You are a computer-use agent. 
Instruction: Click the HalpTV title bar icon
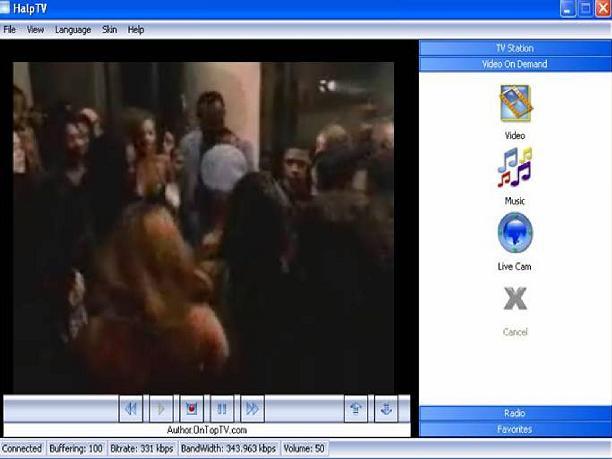pyautogui.click(x=5, y=7)
